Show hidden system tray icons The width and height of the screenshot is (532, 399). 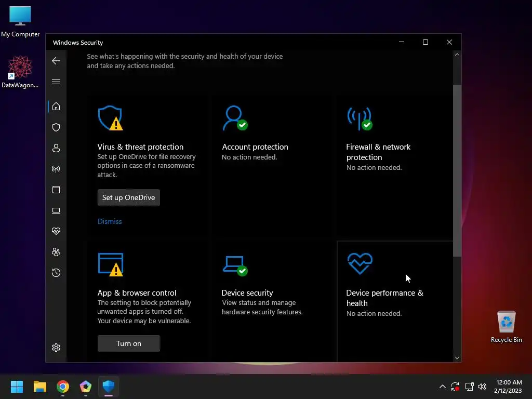tap(443, 387)
